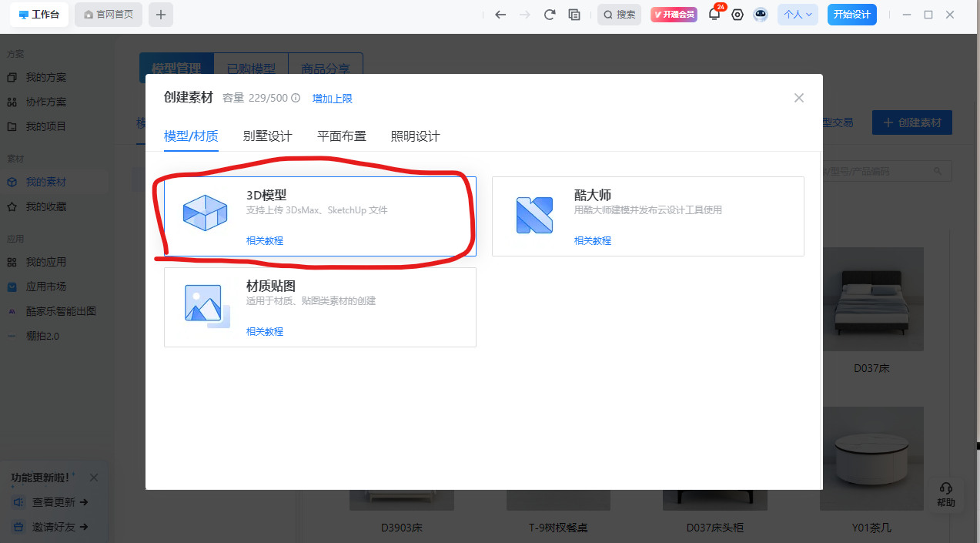
Task: Refresh the page with the reload icon
Action: (x=550, y=15)
